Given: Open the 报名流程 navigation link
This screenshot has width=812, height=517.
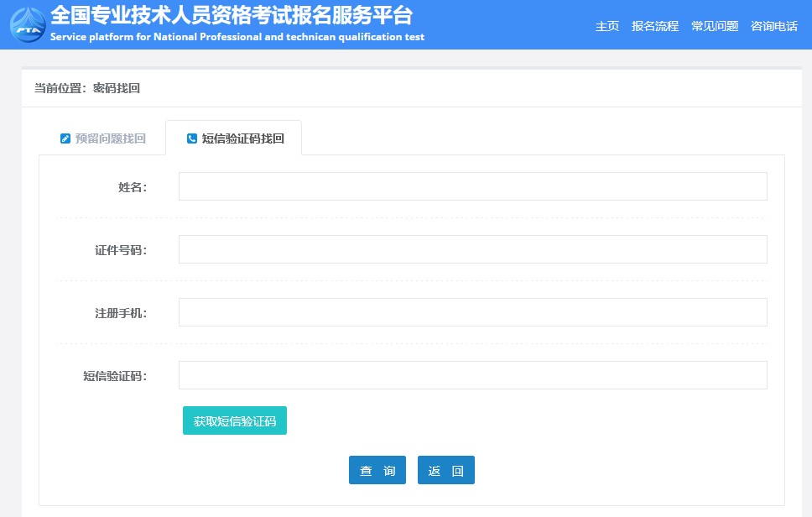Looking at the screenshot, I should [x=654, y=26].
